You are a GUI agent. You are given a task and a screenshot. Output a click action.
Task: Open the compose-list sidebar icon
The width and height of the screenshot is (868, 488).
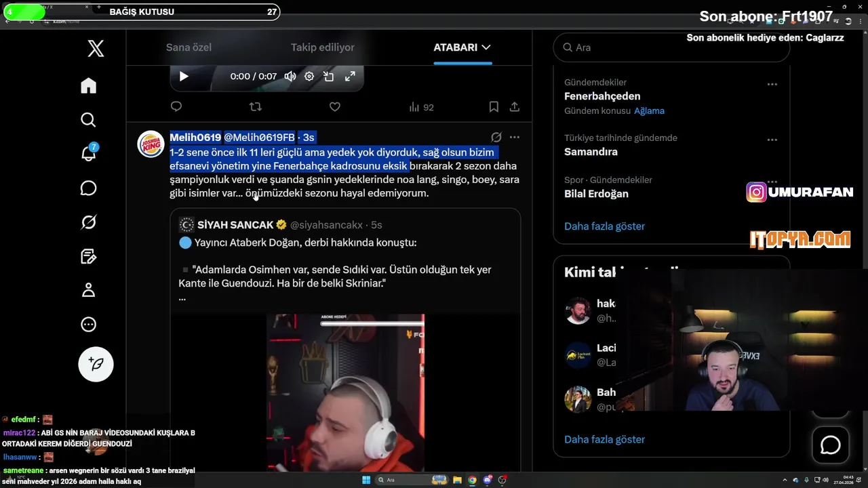click(x=88, y=256)
